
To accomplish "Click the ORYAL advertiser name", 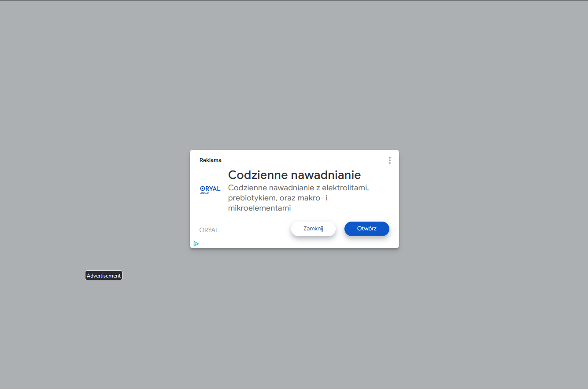I will (209, 230).
